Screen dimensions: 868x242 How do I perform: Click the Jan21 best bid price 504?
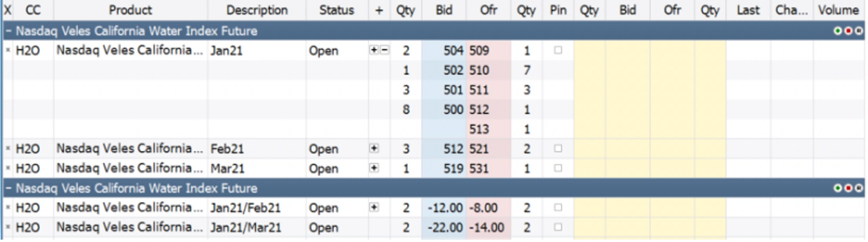click(453, 51)
